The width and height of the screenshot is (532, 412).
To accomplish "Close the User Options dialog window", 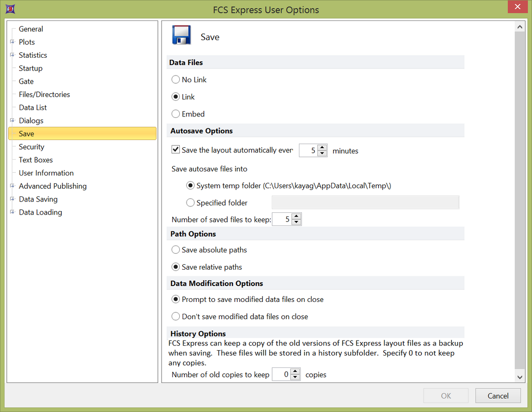I will tap(517, 7).
